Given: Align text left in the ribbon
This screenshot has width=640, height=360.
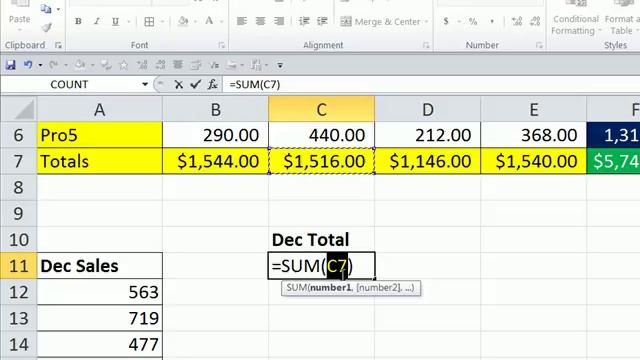Looking at the screenshot, I should 242,21.
